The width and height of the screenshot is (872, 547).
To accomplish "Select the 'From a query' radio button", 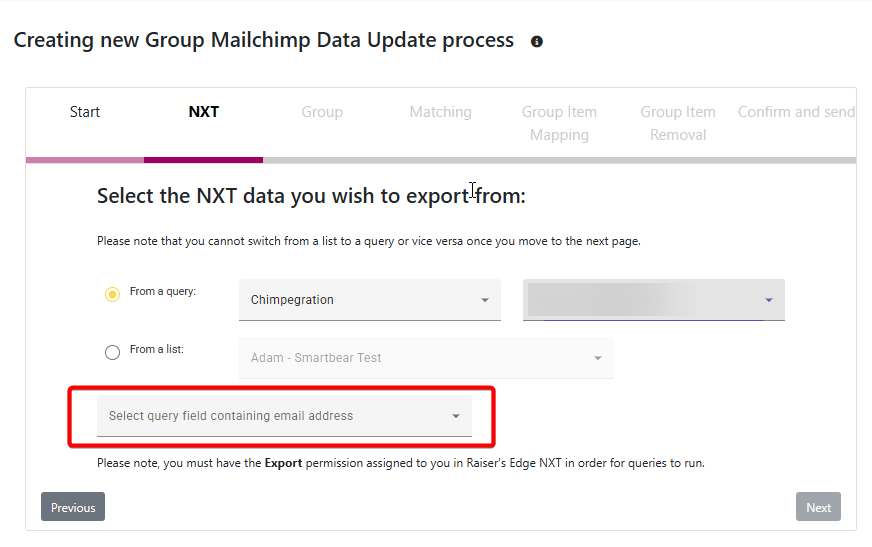I will pos(113,294).
